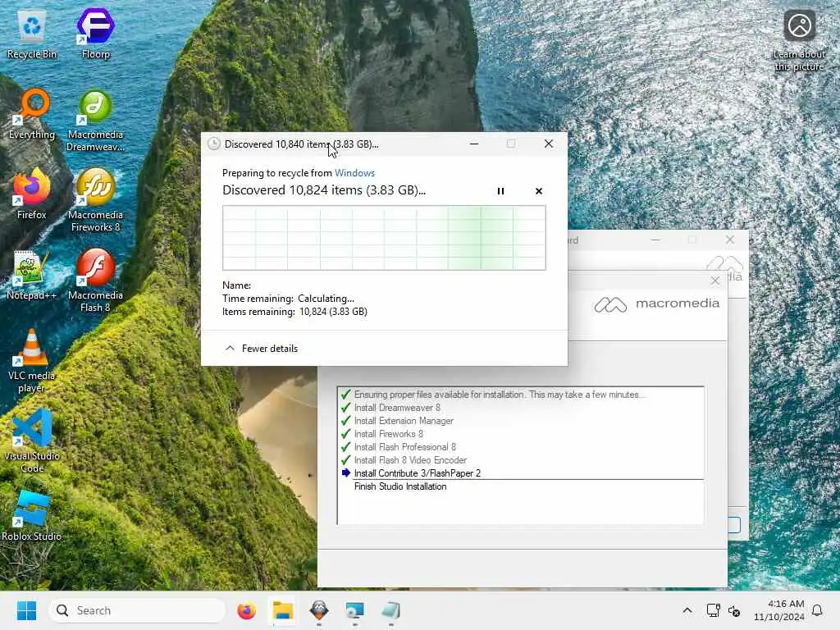This screenshot has height=630, width=840.
Task: Open File Explorer from the taskbar
Action: [283, 610]
